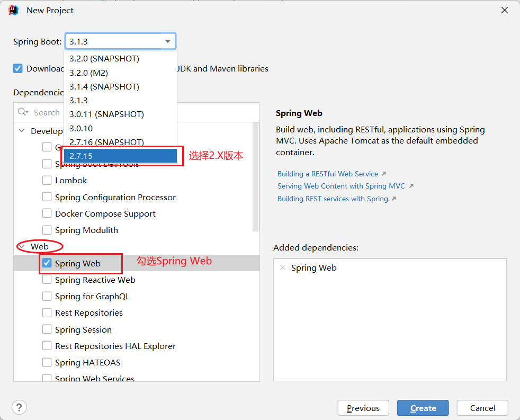Select version 3.2.0 (SNAPSHOT)
520x420 pixels.
point(120,59)
